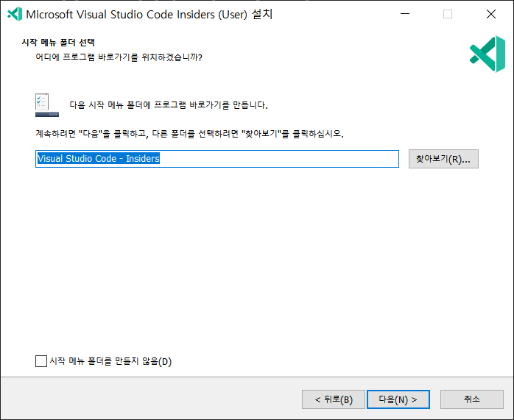Click the 다음(N) next button

click(x=398, y=399)
